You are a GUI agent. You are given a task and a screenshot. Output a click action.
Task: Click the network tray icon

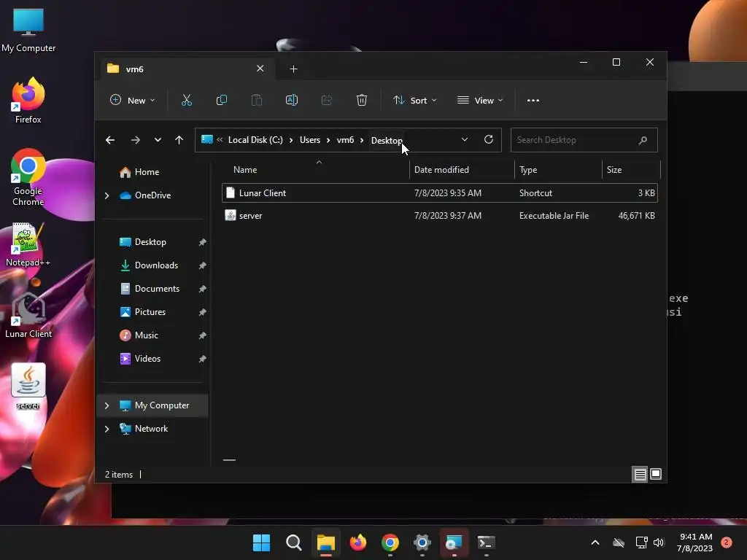641,542
